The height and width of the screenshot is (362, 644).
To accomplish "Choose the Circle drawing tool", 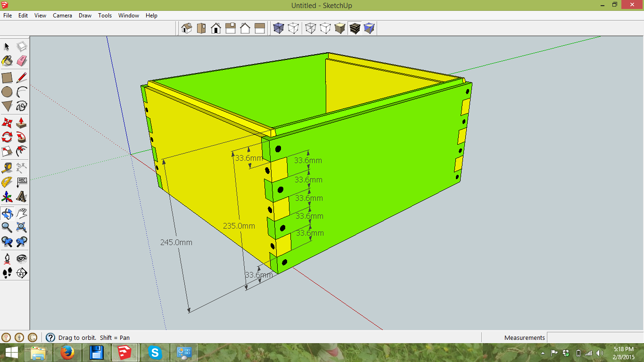I will [7, 92].
